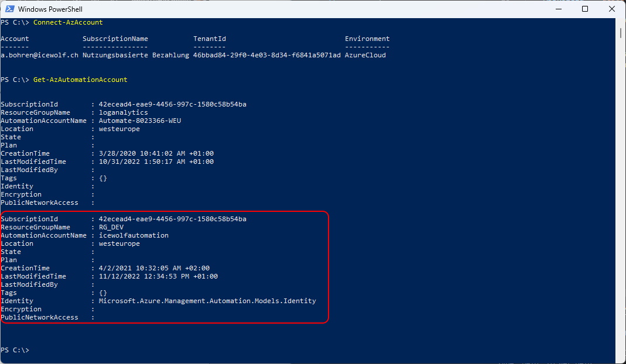Click the Connect-AzAccount command text
This screenshot has width=626, height=364.
point(68,22)
